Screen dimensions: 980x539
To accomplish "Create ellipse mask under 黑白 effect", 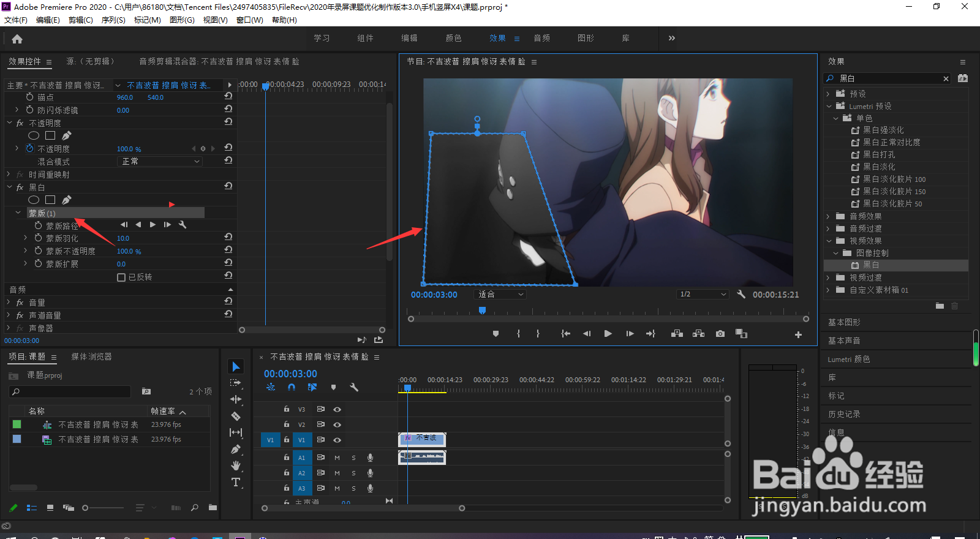I will [34, 200].
